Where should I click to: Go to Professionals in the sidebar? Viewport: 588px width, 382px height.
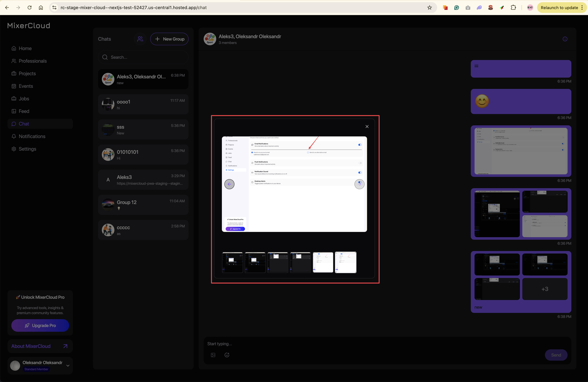pos(33,61)
